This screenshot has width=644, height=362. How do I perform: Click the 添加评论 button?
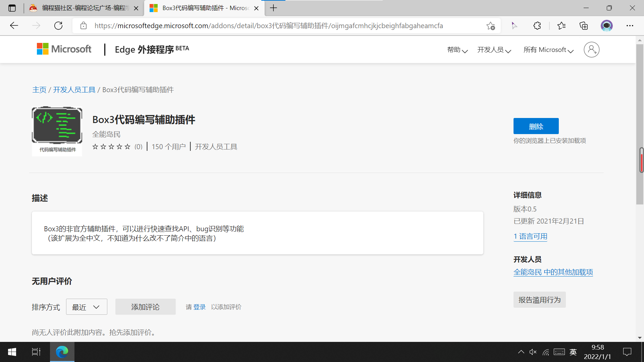point(146,307)
